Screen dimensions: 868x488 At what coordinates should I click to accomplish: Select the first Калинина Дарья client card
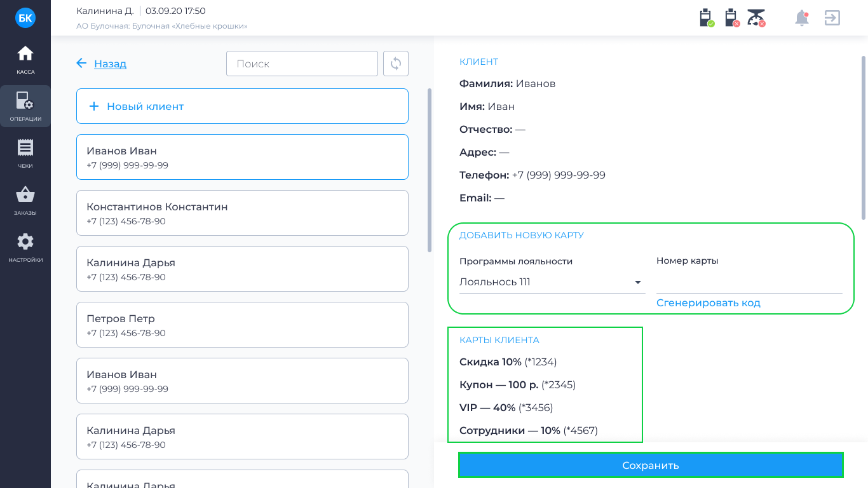point(242,269)
